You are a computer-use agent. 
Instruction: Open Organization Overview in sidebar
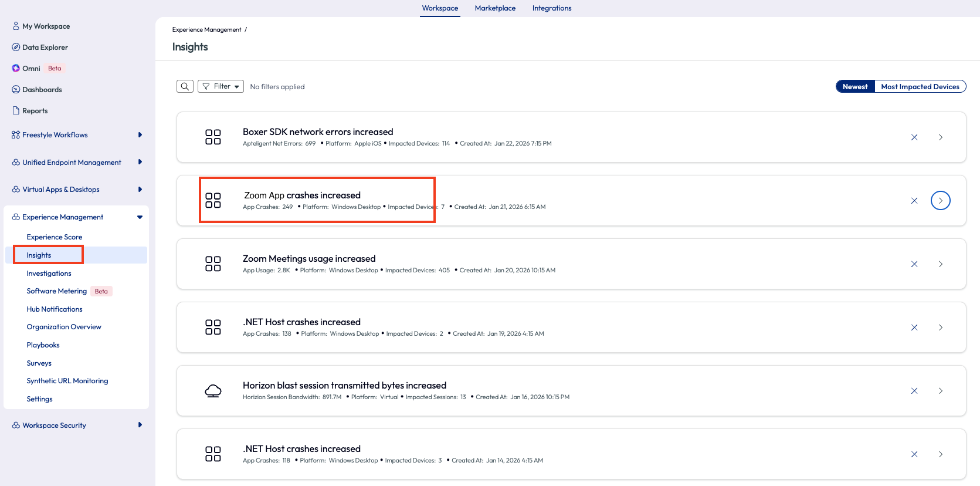pos(64,326)
